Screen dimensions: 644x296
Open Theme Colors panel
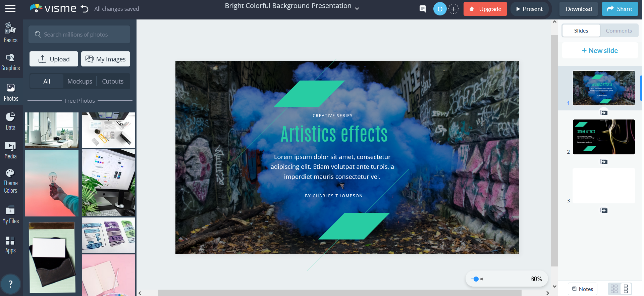coord(10,181)
